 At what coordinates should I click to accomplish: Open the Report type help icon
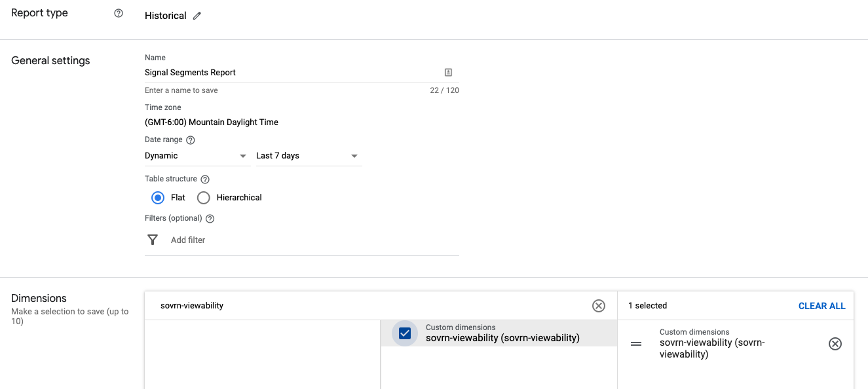pyautogui.click(x=119, y=12)
